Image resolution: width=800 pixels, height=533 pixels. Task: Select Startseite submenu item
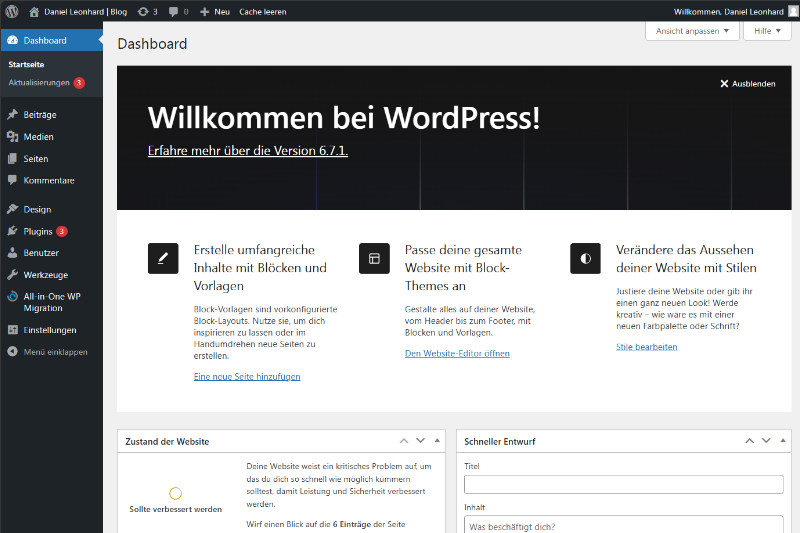pos(26,65)
